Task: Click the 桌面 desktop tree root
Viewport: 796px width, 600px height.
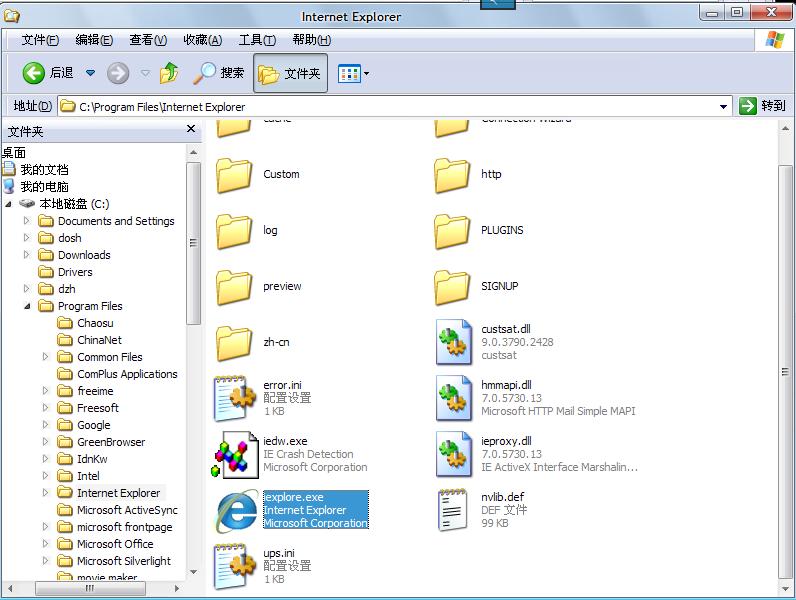Action: pos(14,153)
